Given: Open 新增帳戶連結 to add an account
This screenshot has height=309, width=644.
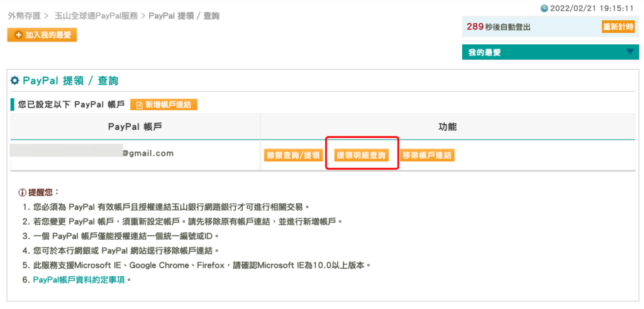Looking at the screenshot, I should click(164, 104).
